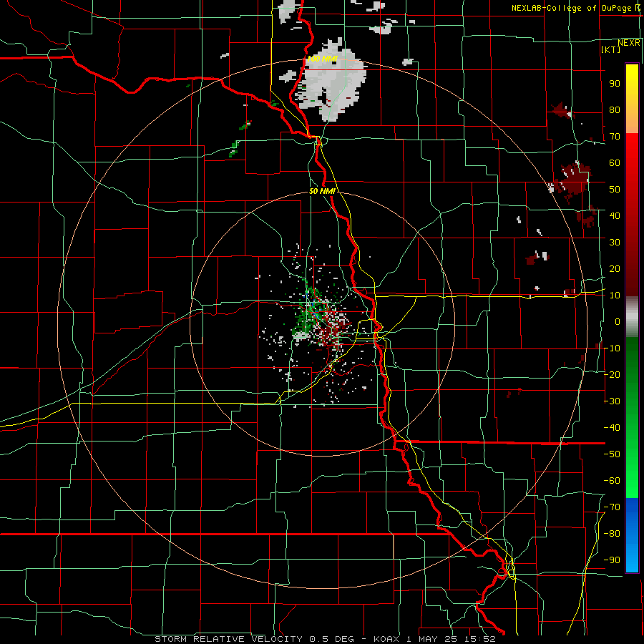
Task: Select the positive 80 value on velocity scale
Action: [x=615, y=110]
